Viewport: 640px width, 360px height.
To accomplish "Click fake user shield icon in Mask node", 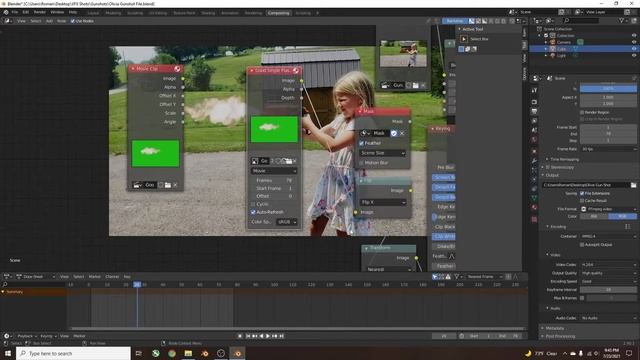I will point(394,133).
